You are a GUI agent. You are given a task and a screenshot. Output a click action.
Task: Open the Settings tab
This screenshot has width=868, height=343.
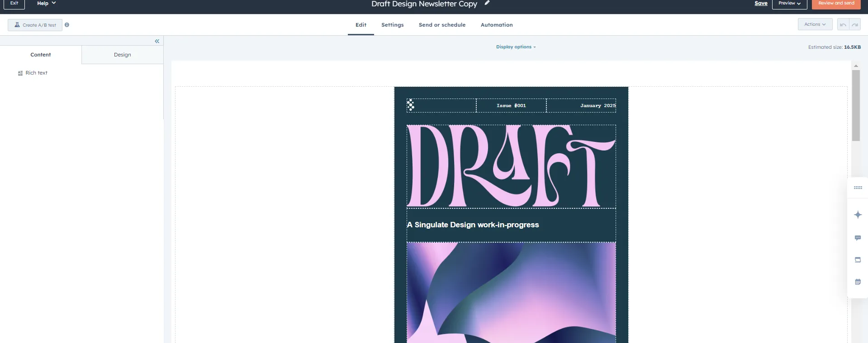393,25
